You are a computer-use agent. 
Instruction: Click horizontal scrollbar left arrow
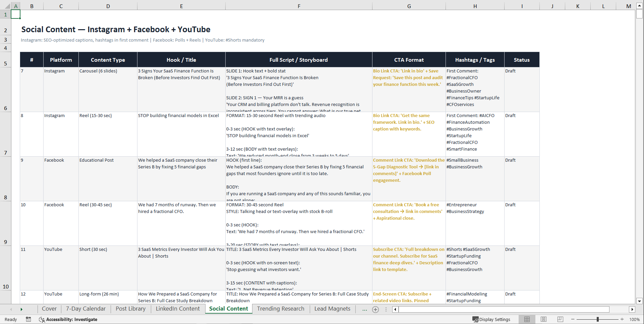point(396,309)
